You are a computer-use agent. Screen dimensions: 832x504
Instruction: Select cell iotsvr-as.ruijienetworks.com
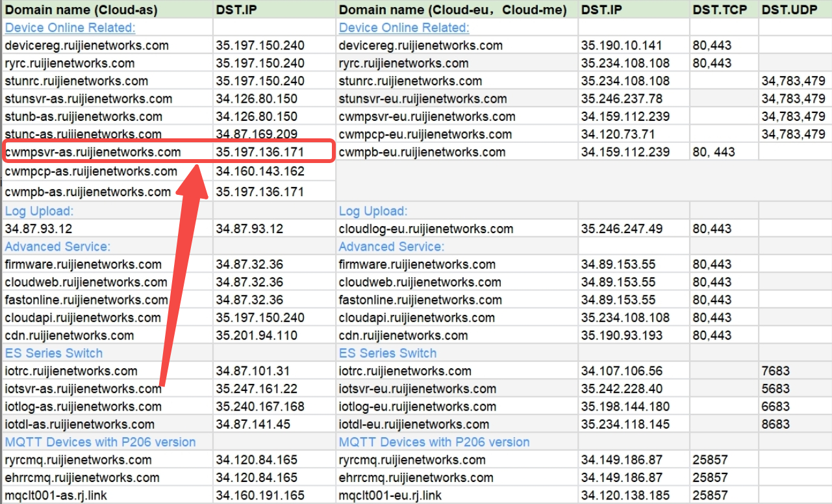point(107,389)
